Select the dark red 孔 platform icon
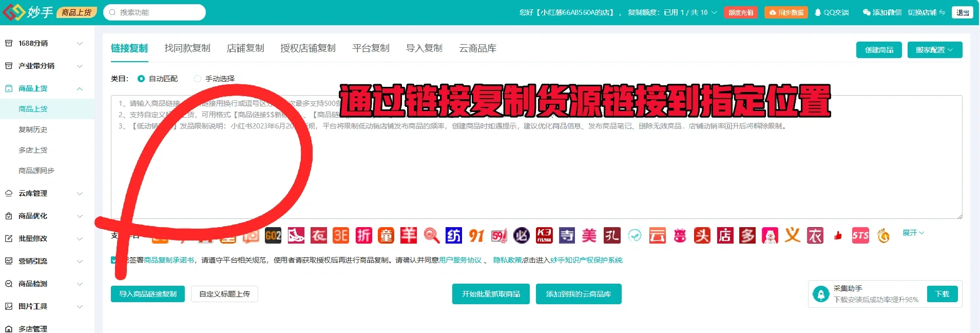980x333 pixels. 612,236
